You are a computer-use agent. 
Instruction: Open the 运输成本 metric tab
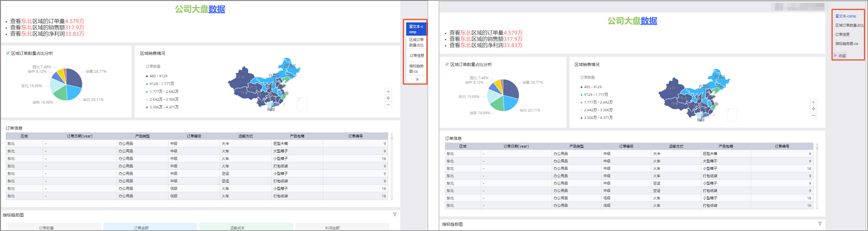click(x=246, y=227)
